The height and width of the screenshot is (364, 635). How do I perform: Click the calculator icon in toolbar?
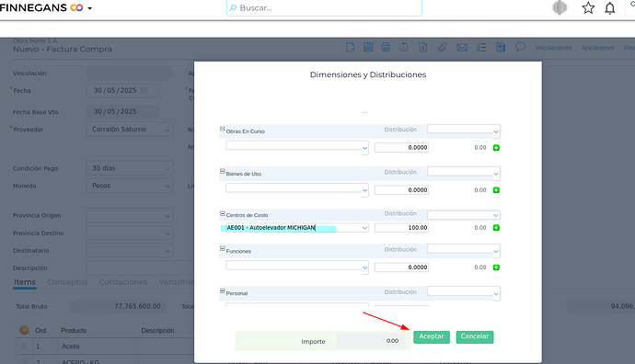coord(501,47)
